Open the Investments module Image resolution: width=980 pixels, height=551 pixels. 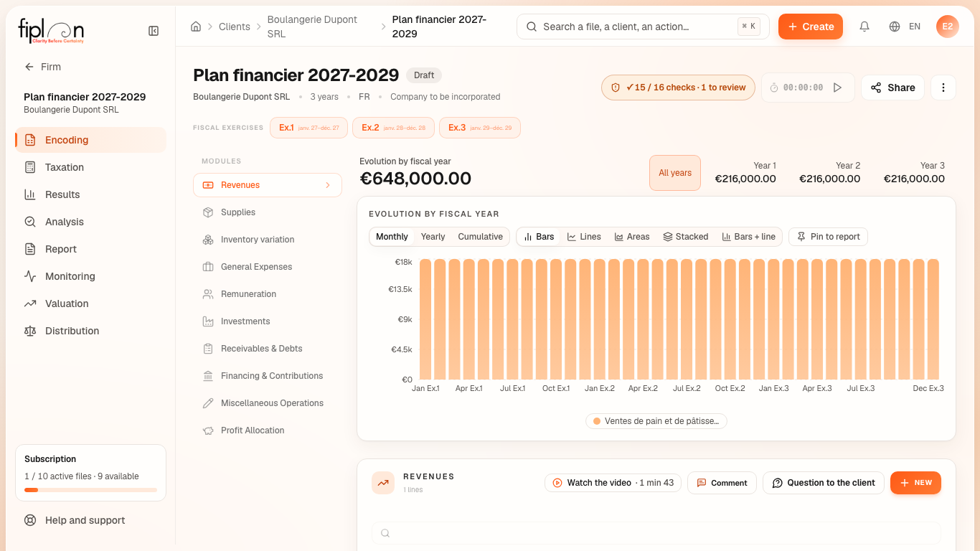point(268,321)
